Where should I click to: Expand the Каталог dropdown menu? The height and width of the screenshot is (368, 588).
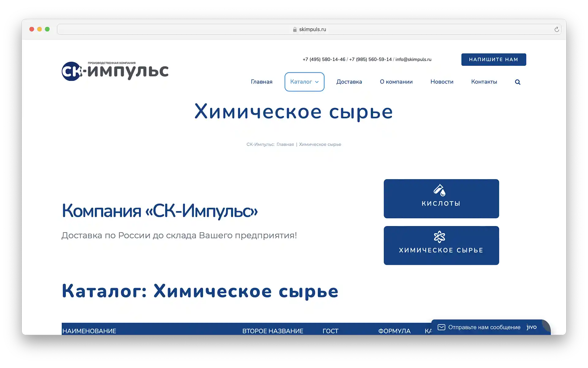[304, 82]
